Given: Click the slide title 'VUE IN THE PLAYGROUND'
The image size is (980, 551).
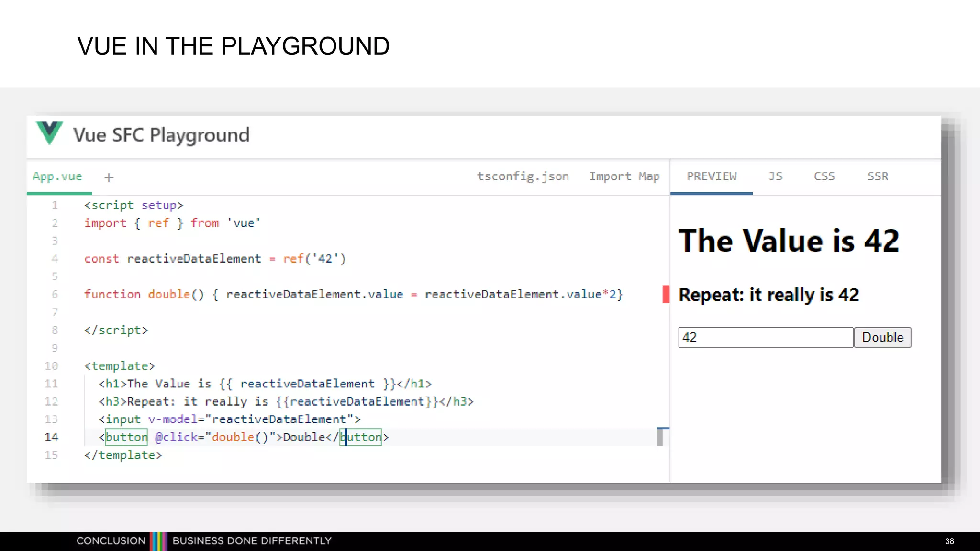Looking at the screenshot, I should [x=234, y=46].
